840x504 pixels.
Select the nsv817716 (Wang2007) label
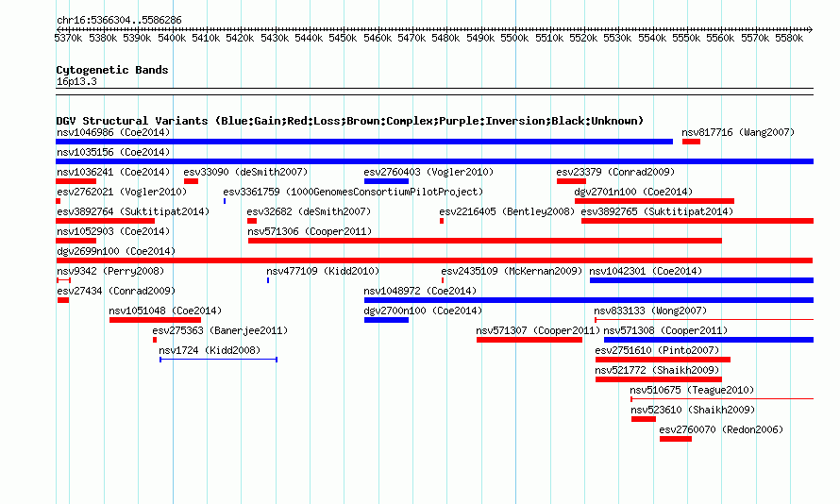[x=738, y=132]
